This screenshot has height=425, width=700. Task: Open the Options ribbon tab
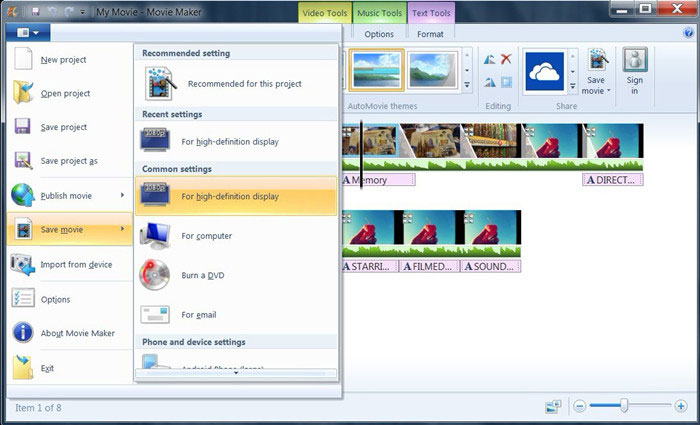(379, 34)
